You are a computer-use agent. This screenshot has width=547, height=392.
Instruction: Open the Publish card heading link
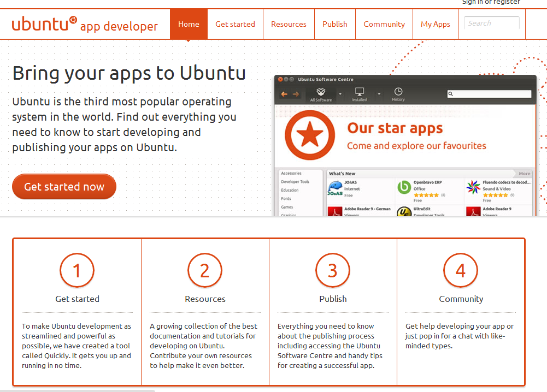click(x=333, y=299)
